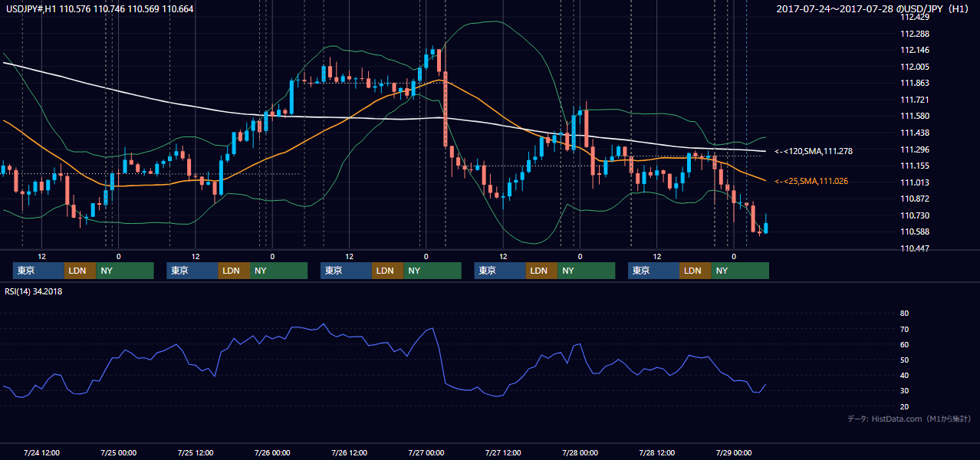Click the RSI level 60 label
980x460 pixels.
[x=904, y=344]
